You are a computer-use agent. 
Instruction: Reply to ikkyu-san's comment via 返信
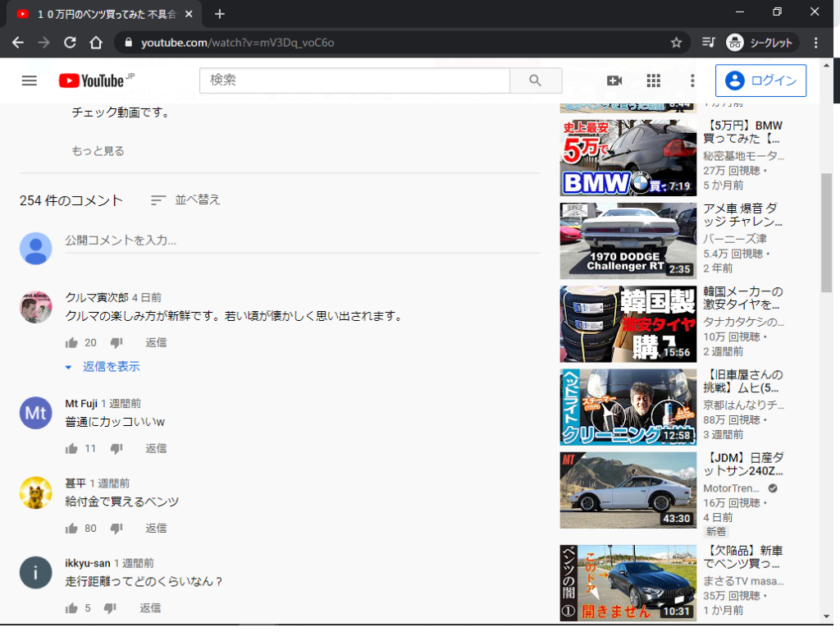(150, 608)
